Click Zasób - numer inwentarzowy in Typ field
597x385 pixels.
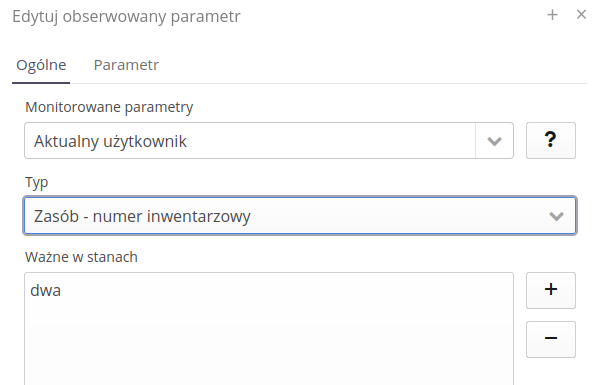tap(142, 216)
